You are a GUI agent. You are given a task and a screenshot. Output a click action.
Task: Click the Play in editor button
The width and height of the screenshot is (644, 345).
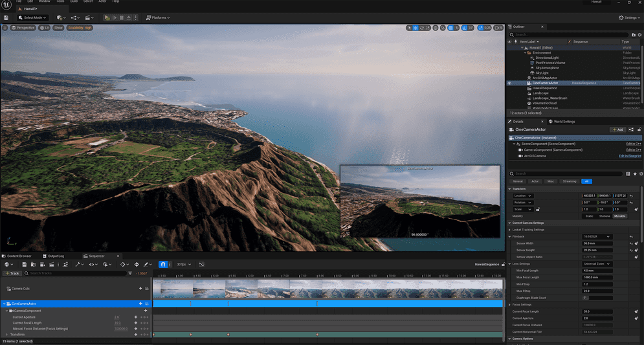107,17
